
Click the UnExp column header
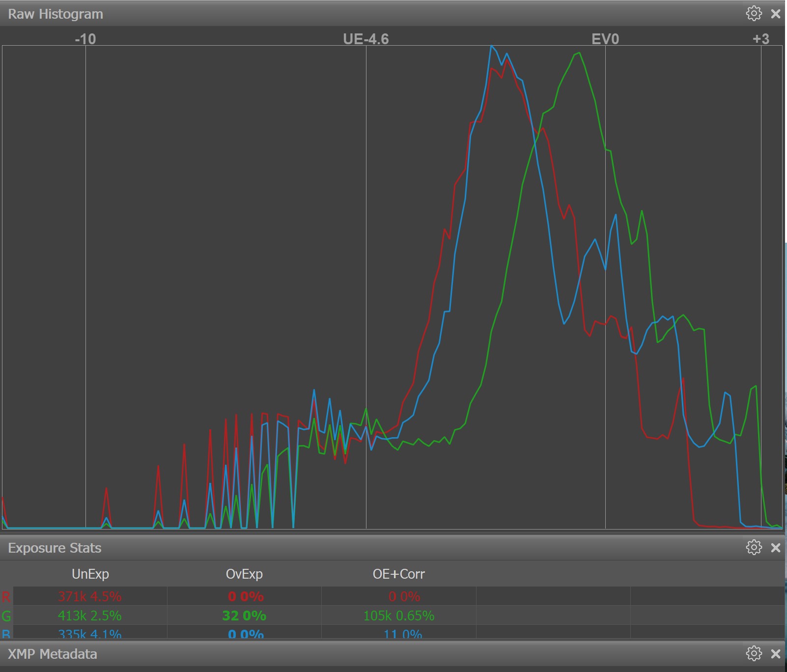point(90,574)
